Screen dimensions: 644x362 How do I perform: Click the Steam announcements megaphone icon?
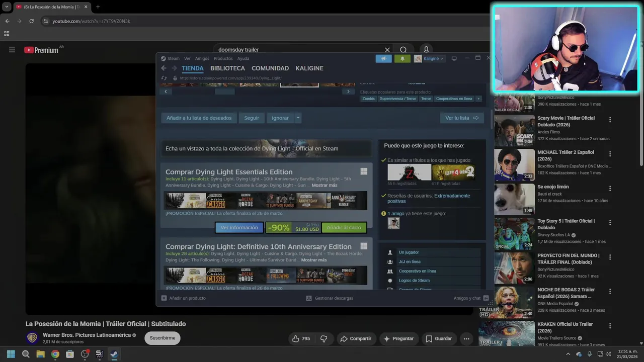tap(383, 58)
